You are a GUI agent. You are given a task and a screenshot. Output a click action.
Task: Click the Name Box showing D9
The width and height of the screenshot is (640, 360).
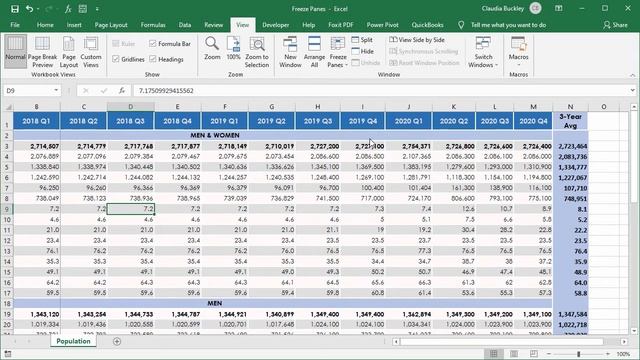click(28, 91)
